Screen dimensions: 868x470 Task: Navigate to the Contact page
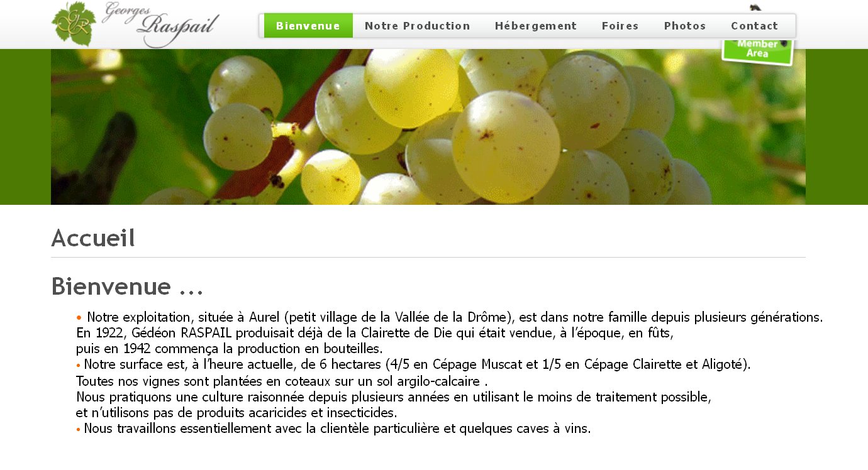pos(755,26)
